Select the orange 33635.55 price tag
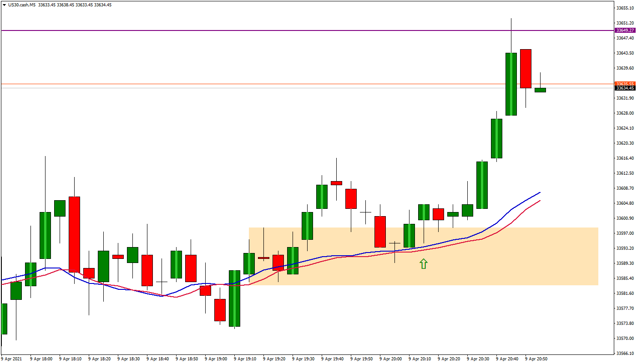The width and height of the screenshot is (637, 364). click(625, 84)
